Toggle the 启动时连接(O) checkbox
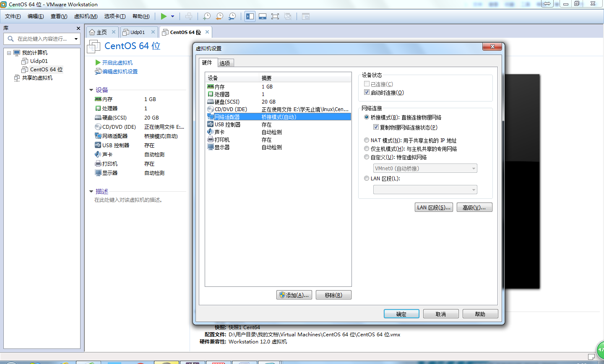Image resolution: width=604 pixels, height=364 pixels. (x=367, y=92)
